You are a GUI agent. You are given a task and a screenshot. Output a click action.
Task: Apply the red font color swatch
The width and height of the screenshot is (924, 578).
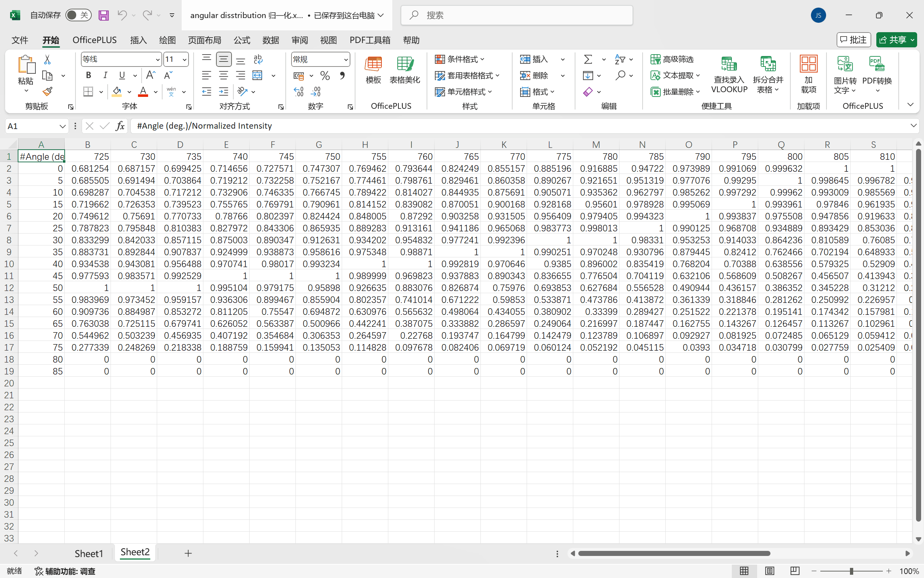pyautogui.click(x=143, y=92)
